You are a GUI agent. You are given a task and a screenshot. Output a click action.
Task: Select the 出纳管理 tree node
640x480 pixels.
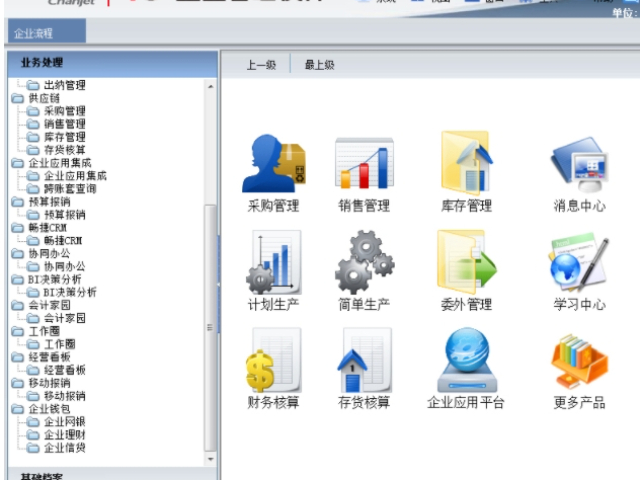(x=64, y=85)
